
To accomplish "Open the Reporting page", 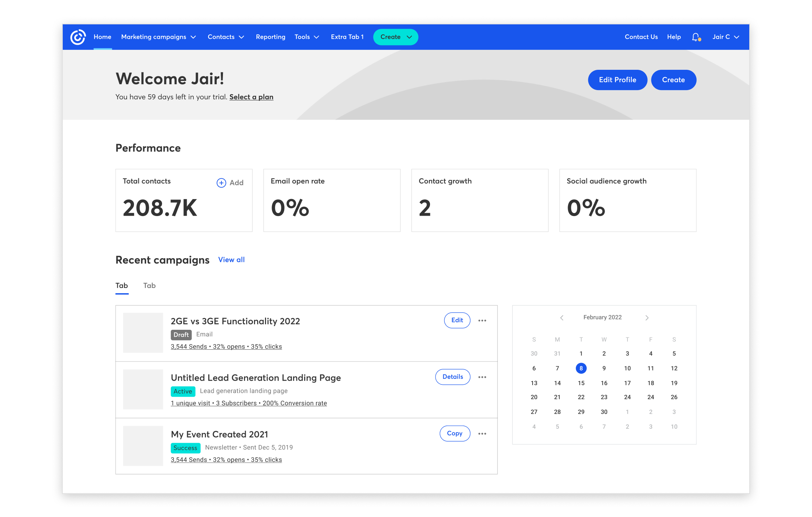I will pyautogui.click(x=271, y=37).
